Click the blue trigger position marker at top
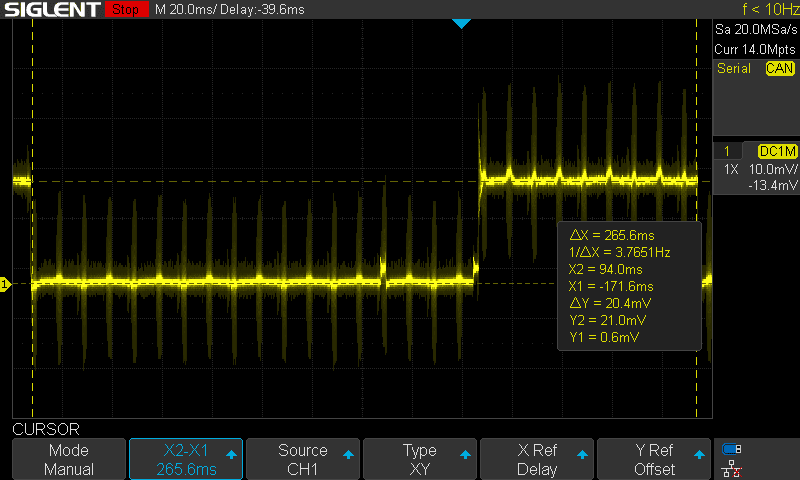The image size is (800, 480). click(461, 23)
